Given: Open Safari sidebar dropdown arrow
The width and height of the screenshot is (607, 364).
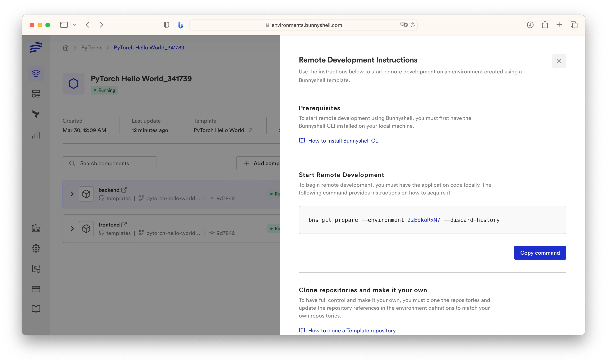Looking at the screenshot, I should tap(74, 25).
